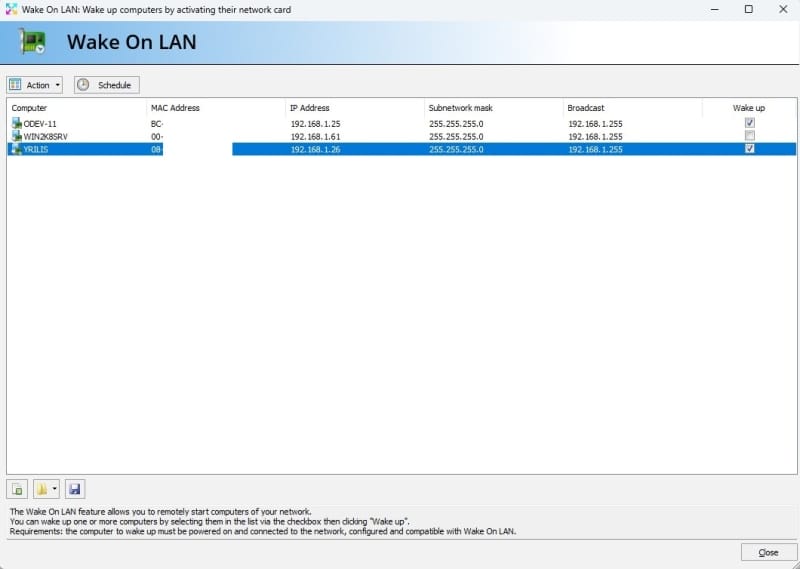The image size is (800, 569).
Task: Expand the folder button dropdown arrow
Action: 55,489
